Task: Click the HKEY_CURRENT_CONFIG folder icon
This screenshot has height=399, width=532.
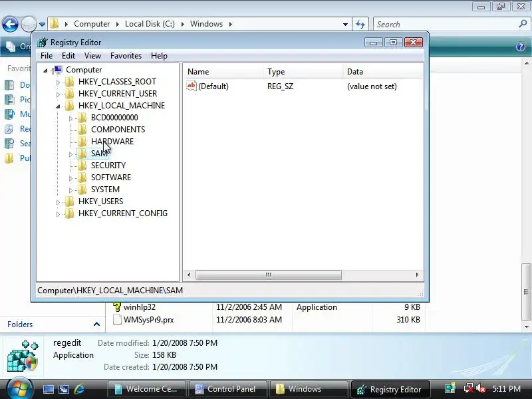Action: [69, 213]
